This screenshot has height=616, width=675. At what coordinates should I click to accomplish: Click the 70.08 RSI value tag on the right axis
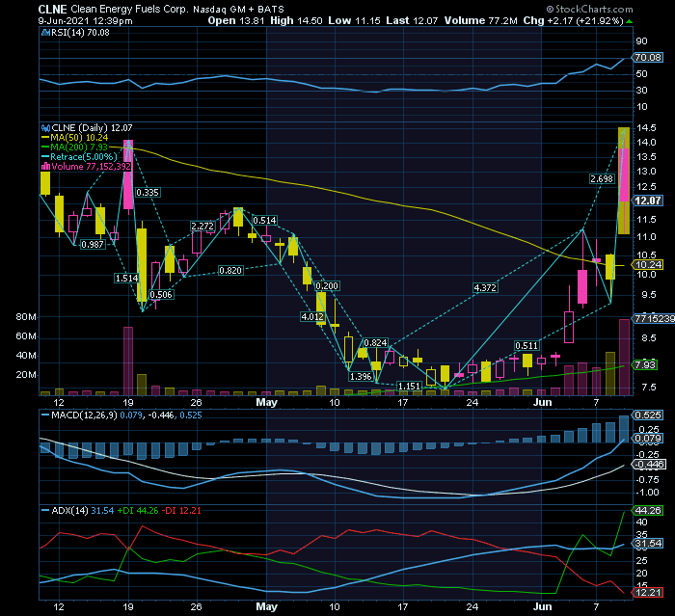pos(647,57)
